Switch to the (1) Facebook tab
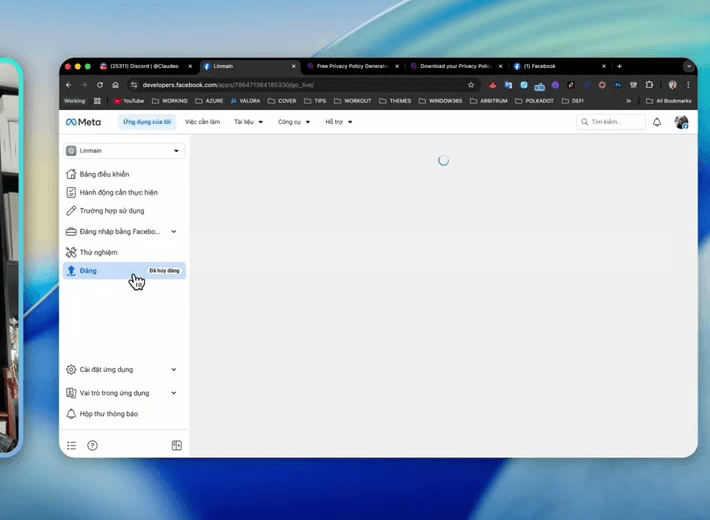 (559, 66)
